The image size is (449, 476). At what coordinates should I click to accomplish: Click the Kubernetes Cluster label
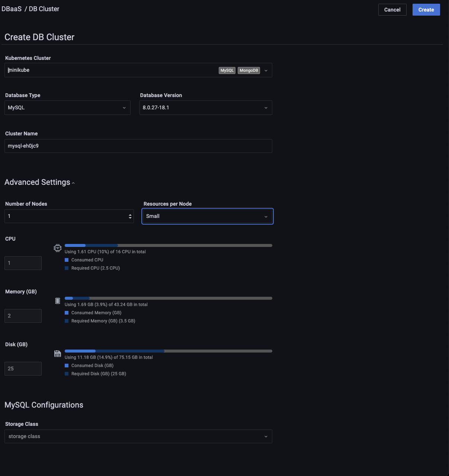(28, 58)
